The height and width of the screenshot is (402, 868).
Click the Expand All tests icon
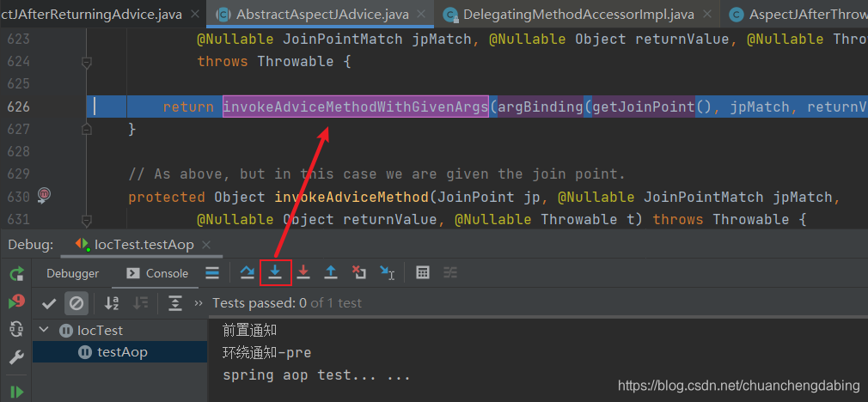point(175,303)
